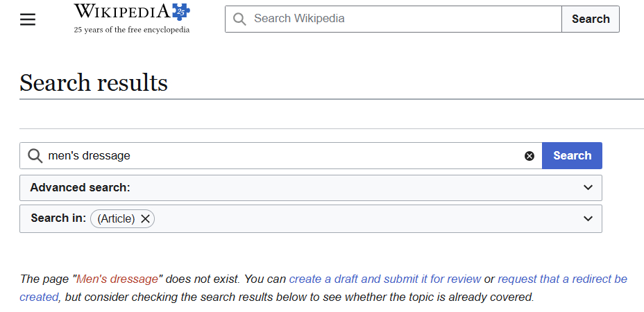Click magnifier icon in top Wikipedia search
Image resolution: width=644 pixels, height=312 pixels.
coord(240,19)
